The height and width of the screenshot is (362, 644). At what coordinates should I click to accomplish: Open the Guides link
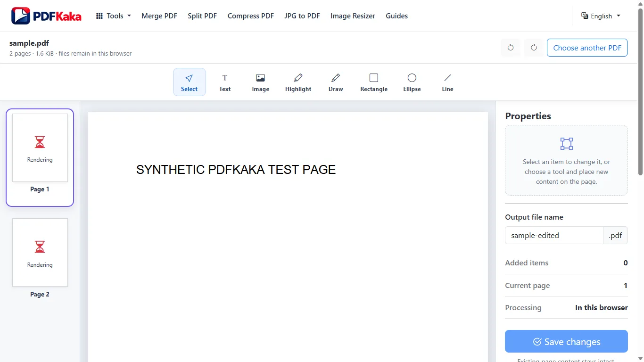(396, 16)
